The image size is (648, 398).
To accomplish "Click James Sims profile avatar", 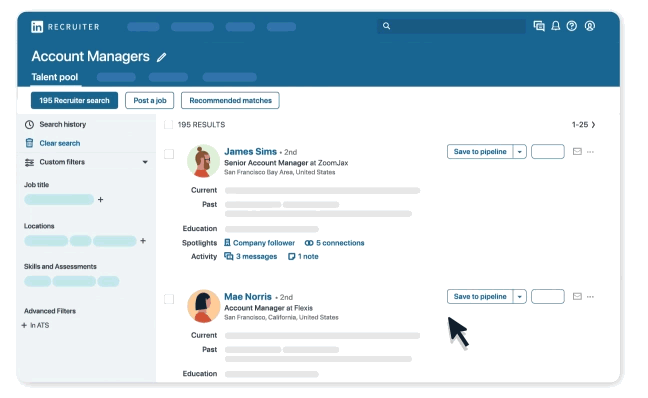I will (x=203, y=161).
